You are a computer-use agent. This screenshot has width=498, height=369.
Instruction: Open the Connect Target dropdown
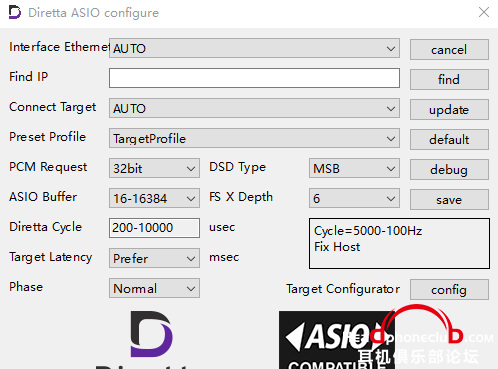point(254,108)
